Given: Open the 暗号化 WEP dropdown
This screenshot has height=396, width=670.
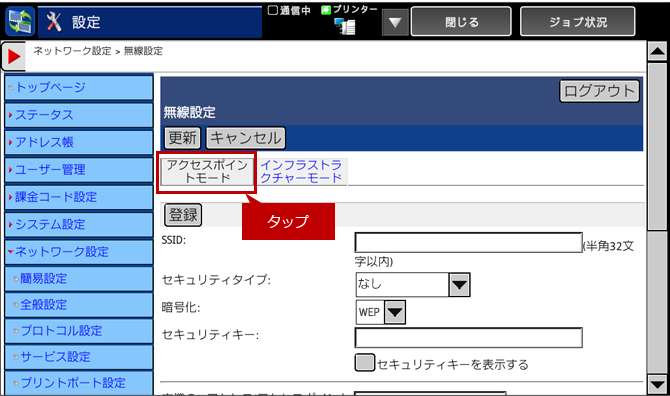Looking at the screenshot, I should (381, 312).
